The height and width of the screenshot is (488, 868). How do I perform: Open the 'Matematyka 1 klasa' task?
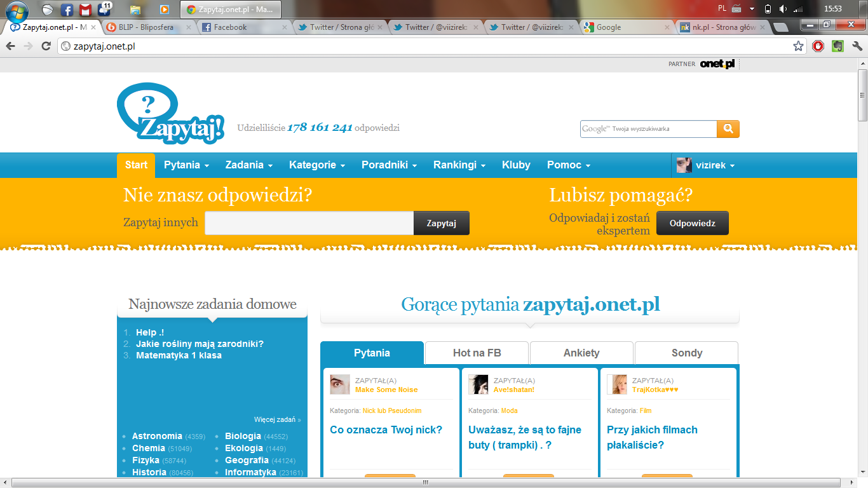click(x=179, y=355)
